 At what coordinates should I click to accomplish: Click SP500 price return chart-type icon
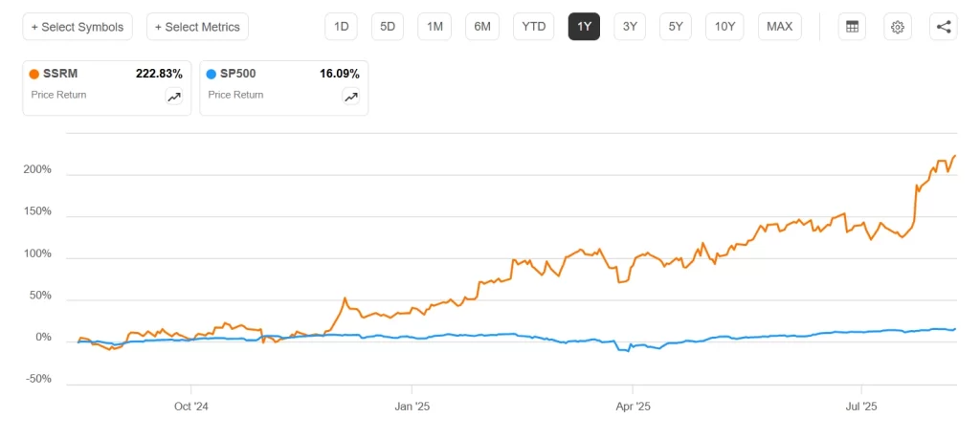(x=351, y=97)
